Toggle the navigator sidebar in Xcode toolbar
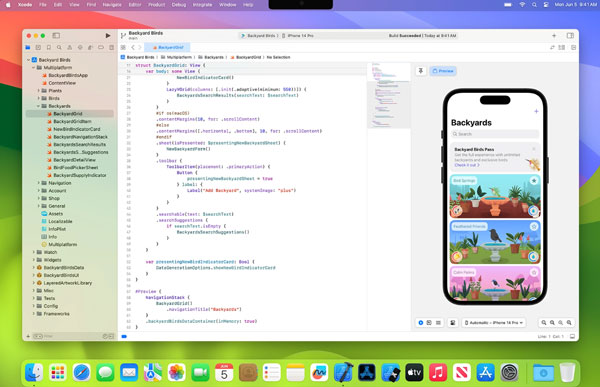600x387 pixels. (56, 36)
